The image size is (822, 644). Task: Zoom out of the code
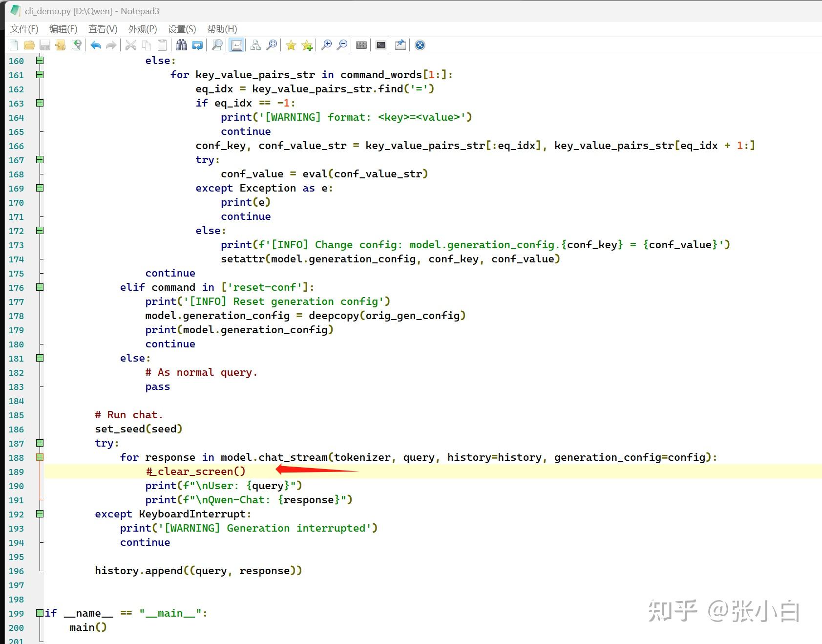(342, 45)
